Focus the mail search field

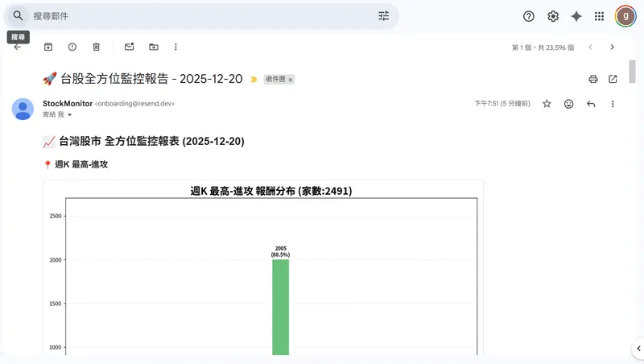coord(201,16)
